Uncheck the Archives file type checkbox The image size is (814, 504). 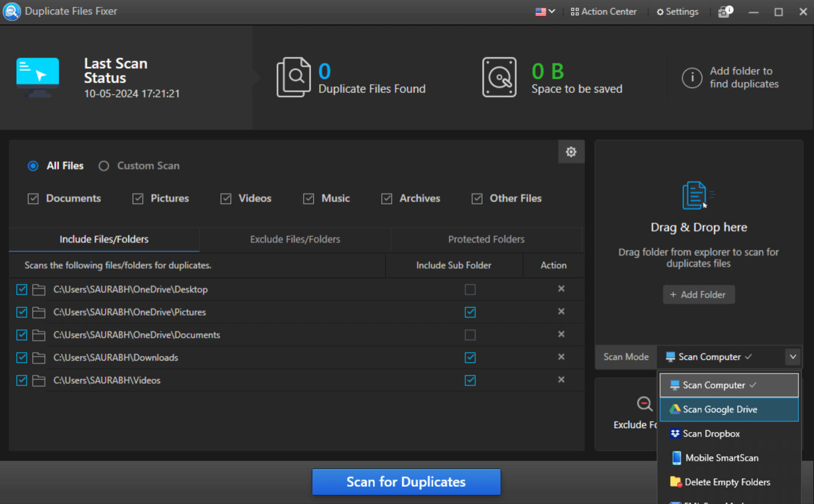(387, 199)
